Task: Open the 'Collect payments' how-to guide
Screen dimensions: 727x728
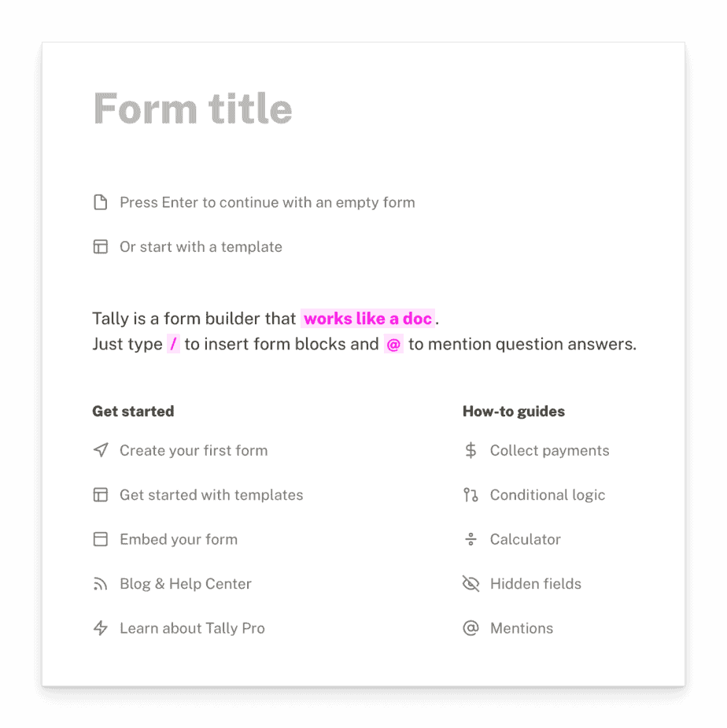Action: click(x=549, y=450)
